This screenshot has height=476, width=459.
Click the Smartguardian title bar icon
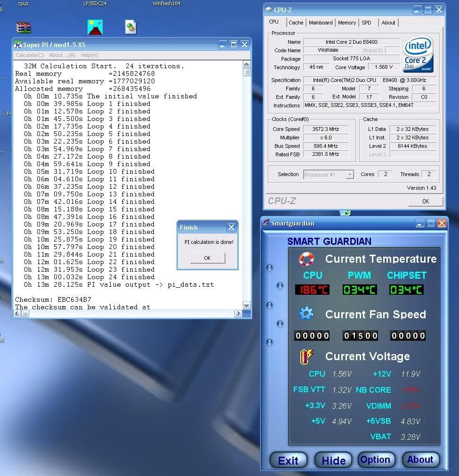(266, 223)
